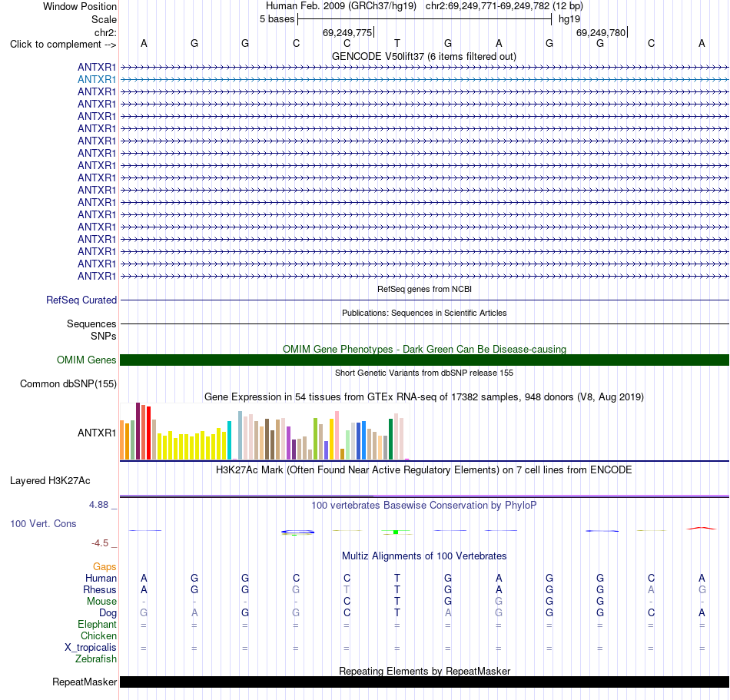Open the RefSeq Curated track label
The height and width of the screenshot is (700, 730).
[81, 300]
